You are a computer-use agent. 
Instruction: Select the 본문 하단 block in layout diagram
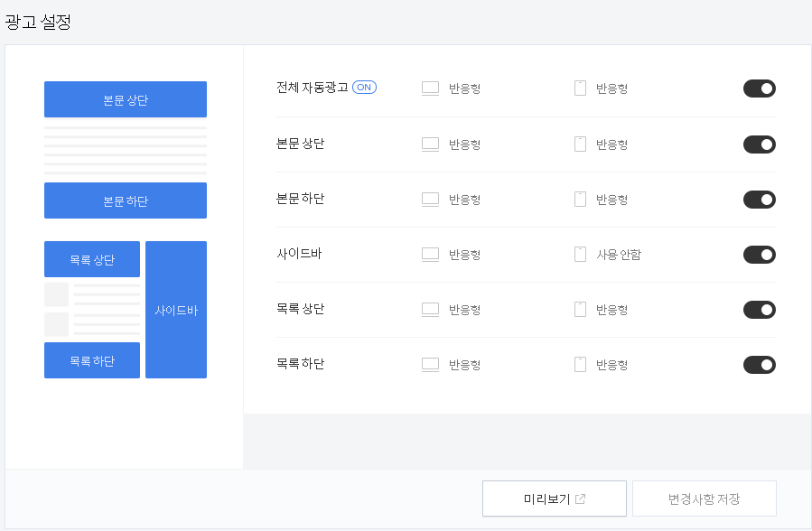(126, 200)
